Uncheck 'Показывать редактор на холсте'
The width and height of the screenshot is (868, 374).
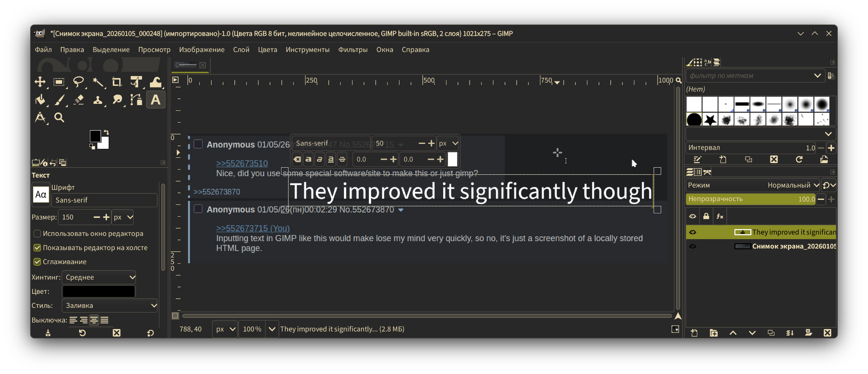point(37,248)
